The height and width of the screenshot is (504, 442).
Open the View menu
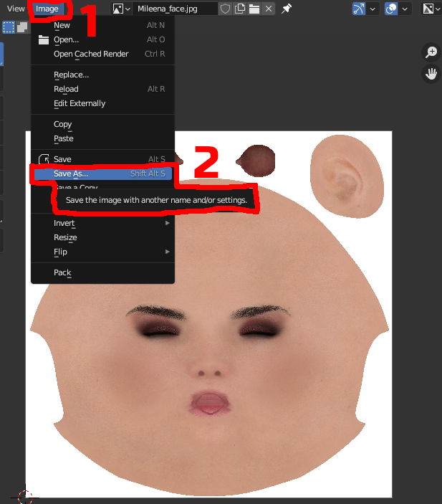coord(16,9)
